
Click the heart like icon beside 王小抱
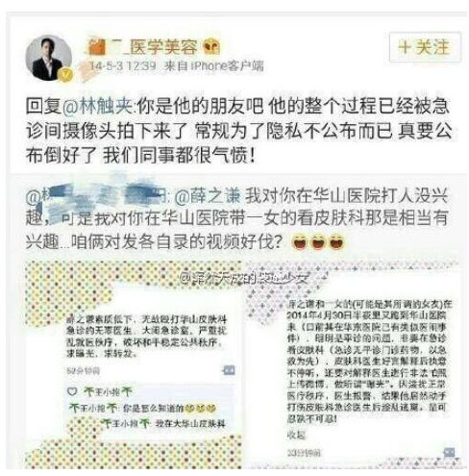click(x=72, y=391)
